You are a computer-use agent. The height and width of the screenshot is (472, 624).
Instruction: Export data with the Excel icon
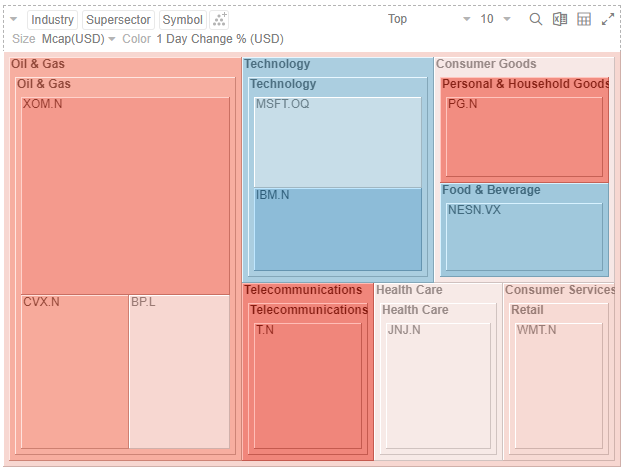[x=560, y=19]
